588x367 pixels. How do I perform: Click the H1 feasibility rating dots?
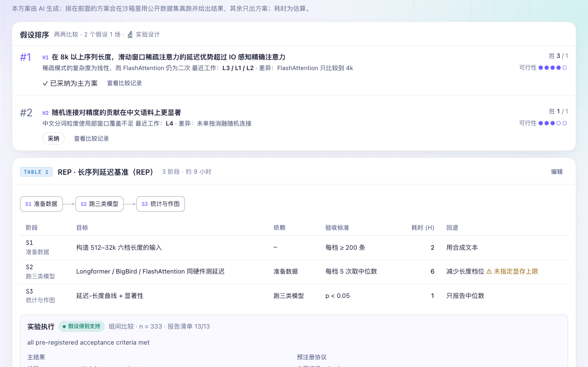point(553,68)
